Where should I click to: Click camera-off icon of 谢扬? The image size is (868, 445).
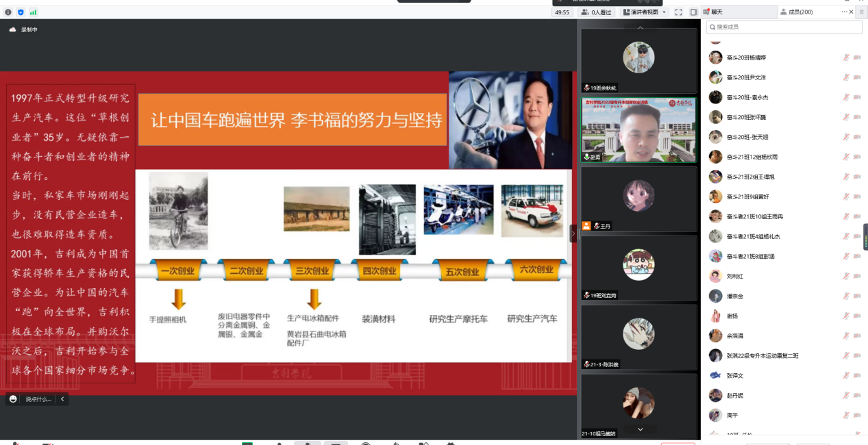click(x=857, y=316)
